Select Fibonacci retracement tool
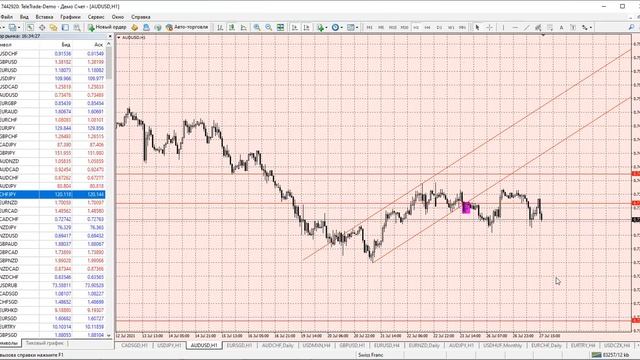Image resolution: width=640 pixels, height=360 pixels. tap(550, 27)
